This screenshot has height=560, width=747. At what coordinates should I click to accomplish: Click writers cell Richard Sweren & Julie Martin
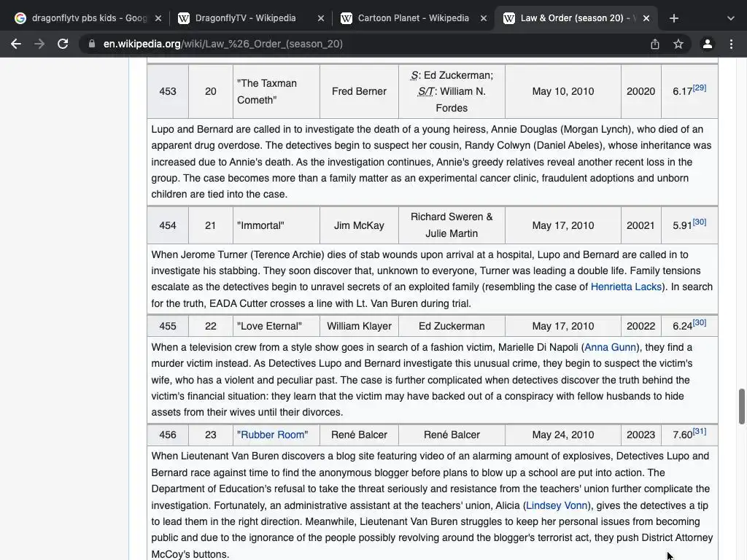[x=452, y=225]
